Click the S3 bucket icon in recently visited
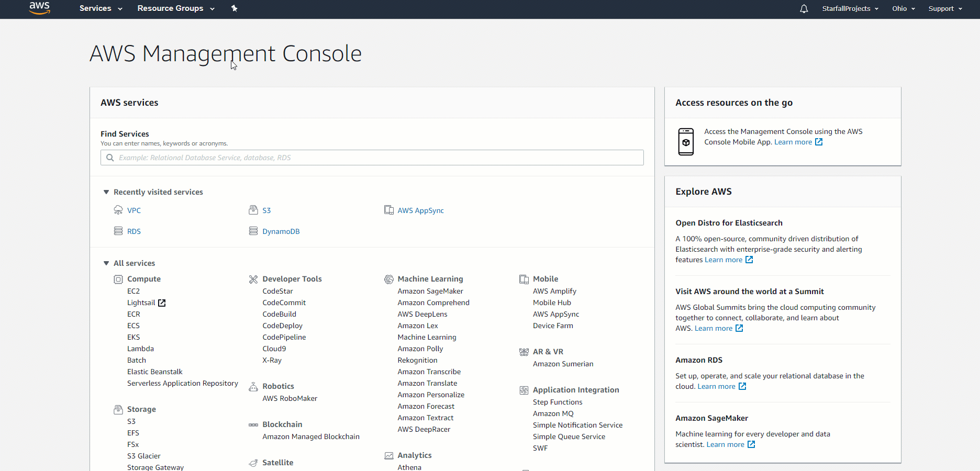The image size is (980, 471). tap(253, 210)
